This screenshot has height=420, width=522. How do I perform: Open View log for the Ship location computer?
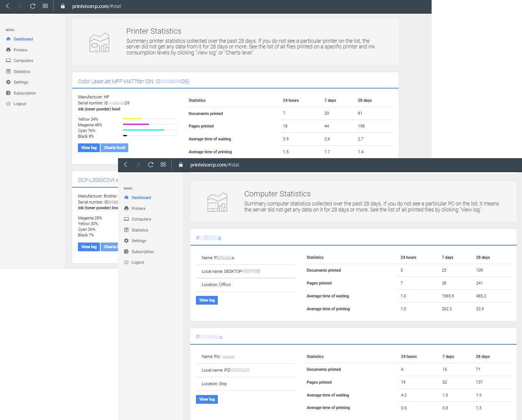point(207,399)
